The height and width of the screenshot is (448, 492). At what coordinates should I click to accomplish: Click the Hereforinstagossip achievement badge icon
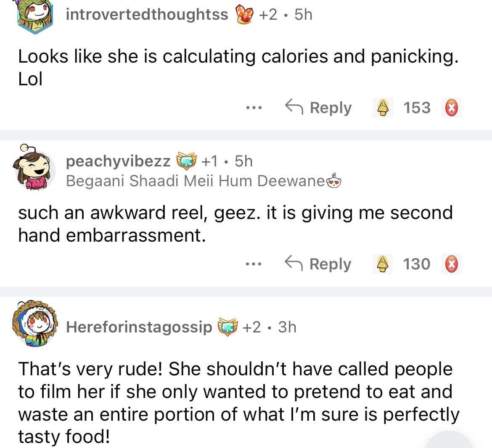(227, 327)
